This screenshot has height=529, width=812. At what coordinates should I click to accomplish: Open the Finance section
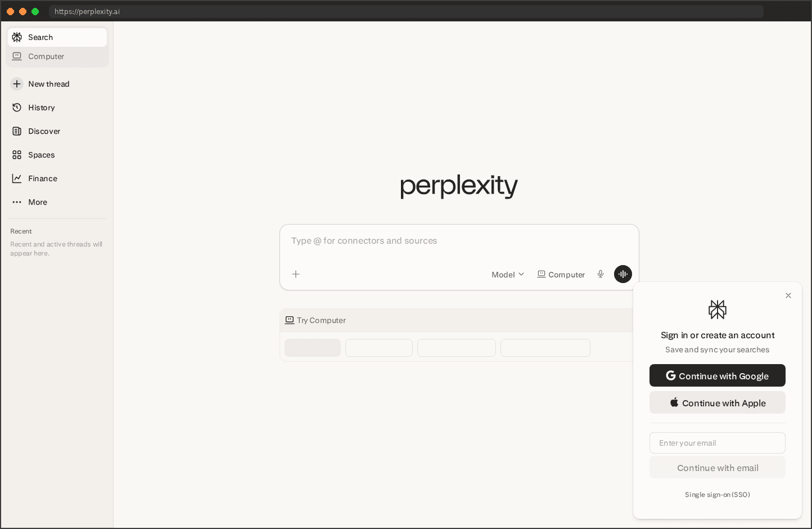pyautogui.click(x=42, y=178)
